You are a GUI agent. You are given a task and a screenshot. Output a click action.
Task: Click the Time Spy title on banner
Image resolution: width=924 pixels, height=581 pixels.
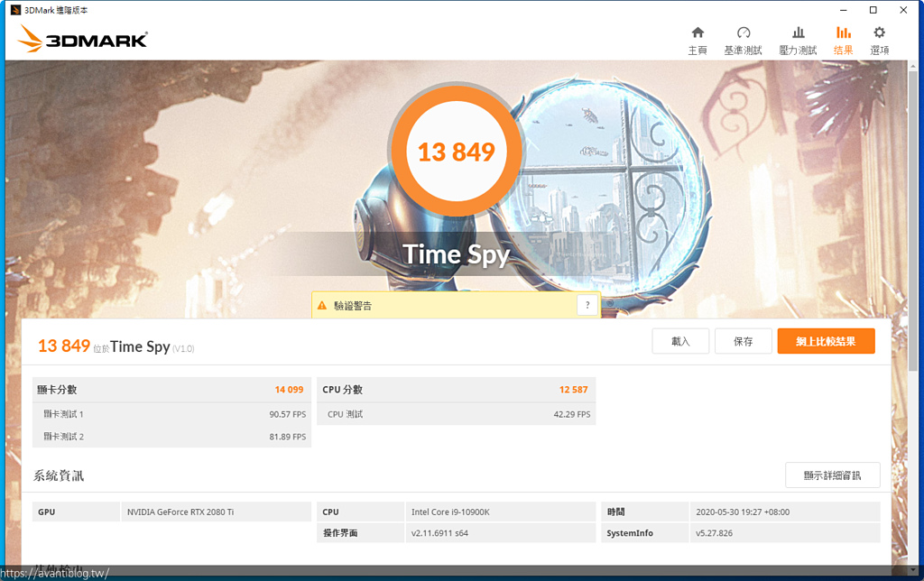[456, 254]
